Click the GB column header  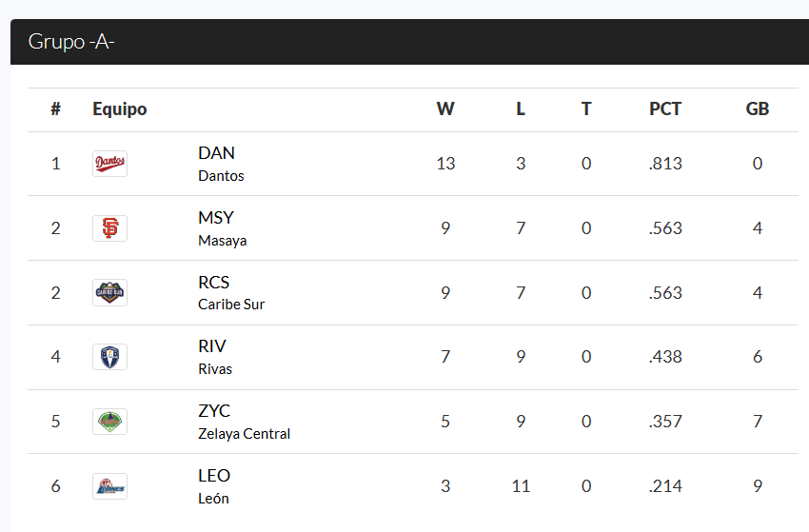[758, 108]
